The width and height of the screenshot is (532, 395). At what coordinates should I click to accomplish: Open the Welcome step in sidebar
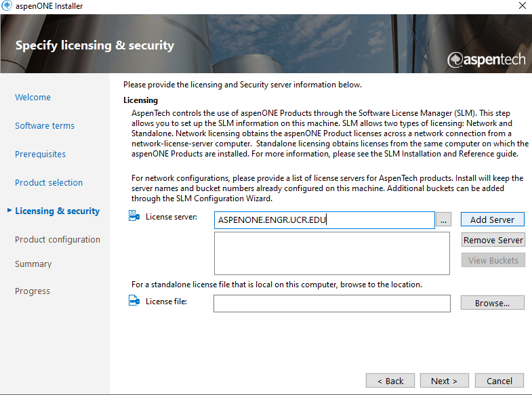(x=33, y=98)
